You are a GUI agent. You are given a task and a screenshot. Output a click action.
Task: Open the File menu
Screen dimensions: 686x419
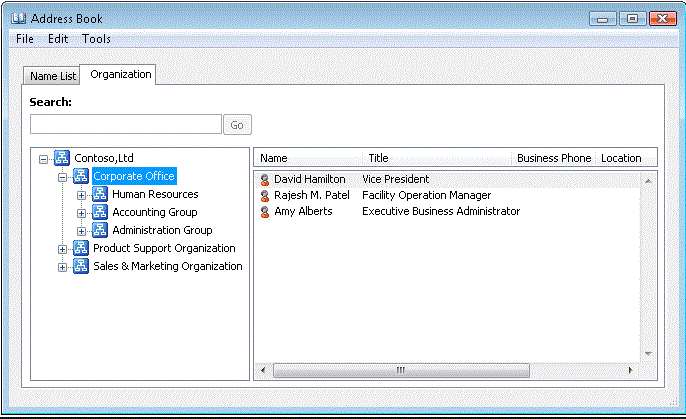click(x=25, y=39)
